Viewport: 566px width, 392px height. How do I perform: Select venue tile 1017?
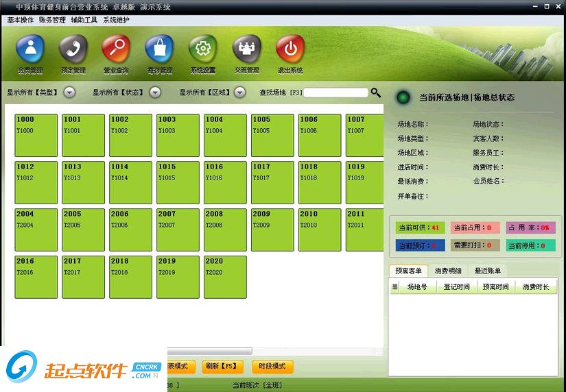(x=272, y=182)
